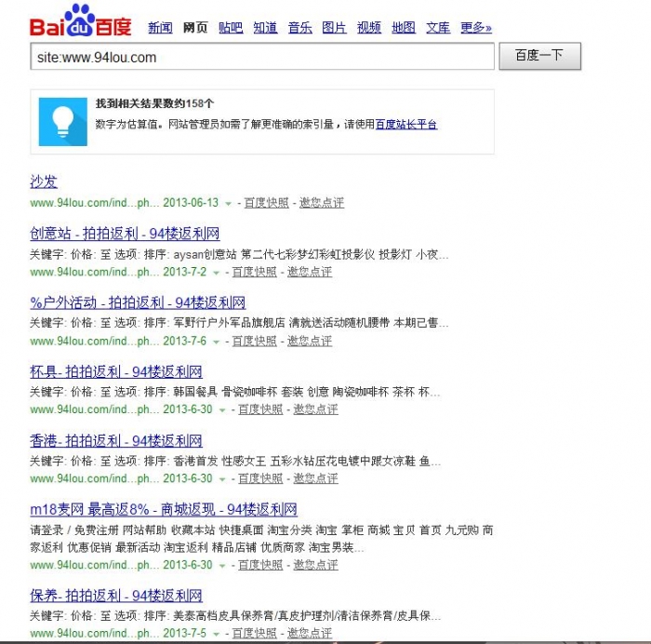Expand dropdown arrow in 香港 result
The height and width of the screenshot is (644, 651).
[x=222, y=479]
